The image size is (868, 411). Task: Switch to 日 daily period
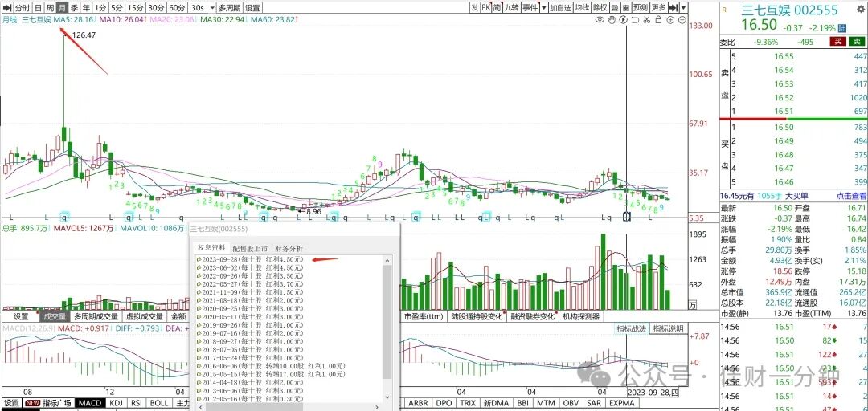tap(39, 8)
